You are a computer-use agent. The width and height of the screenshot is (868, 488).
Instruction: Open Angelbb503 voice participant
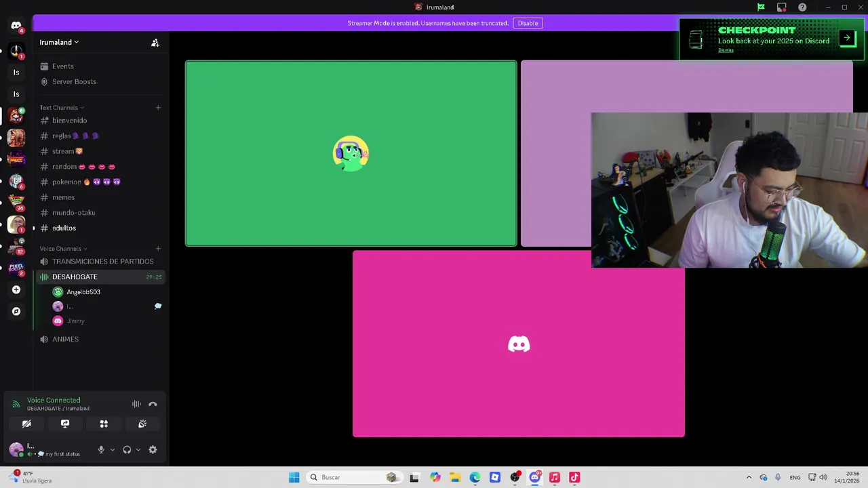[107, 292]
